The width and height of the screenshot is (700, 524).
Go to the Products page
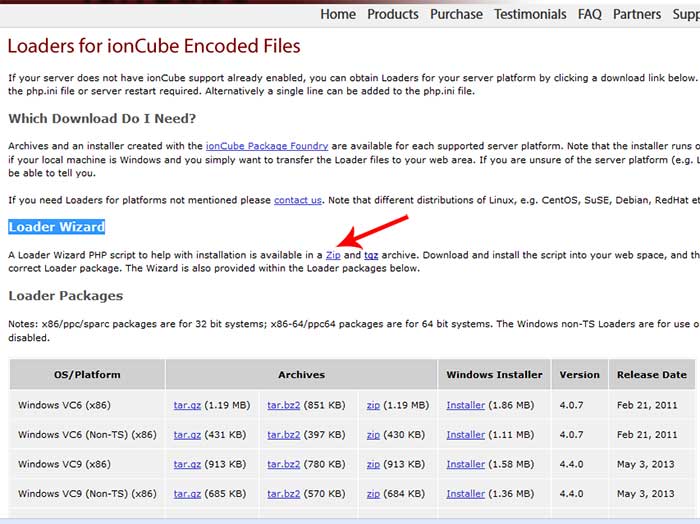(393, 14)
